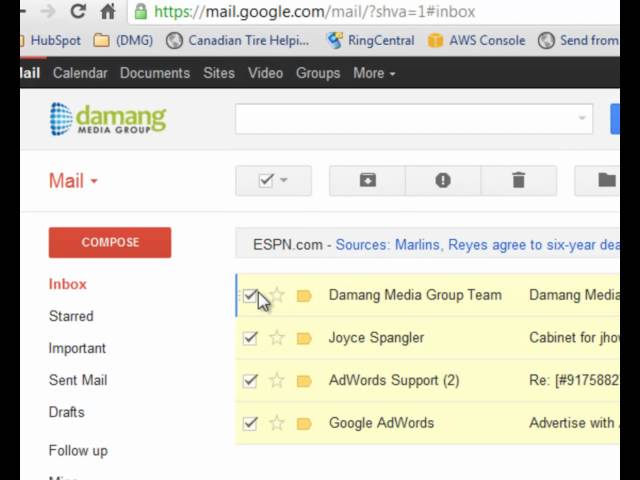640x480 pixels.
Task: Open email from Damang Media Group Team
Action: click(416, 295)
